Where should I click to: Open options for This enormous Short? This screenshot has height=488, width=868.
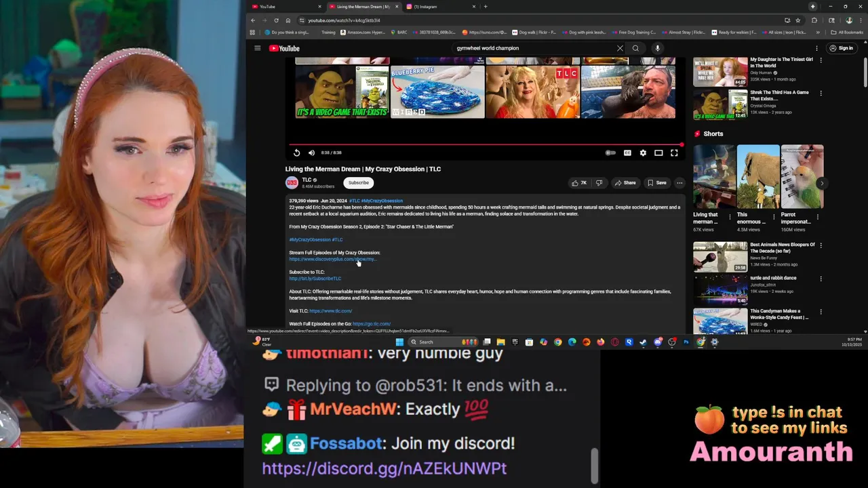[x=774, y=216]
